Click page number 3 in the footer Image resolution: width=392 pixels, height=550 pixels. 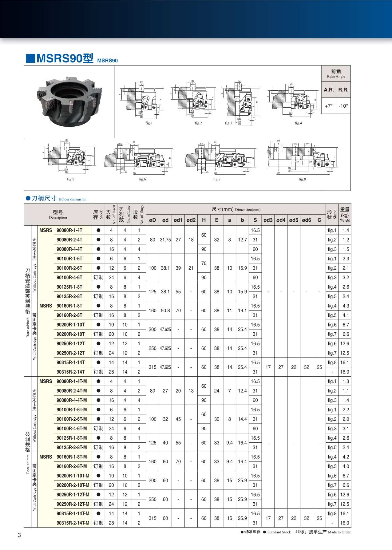[x=19, y=535]
